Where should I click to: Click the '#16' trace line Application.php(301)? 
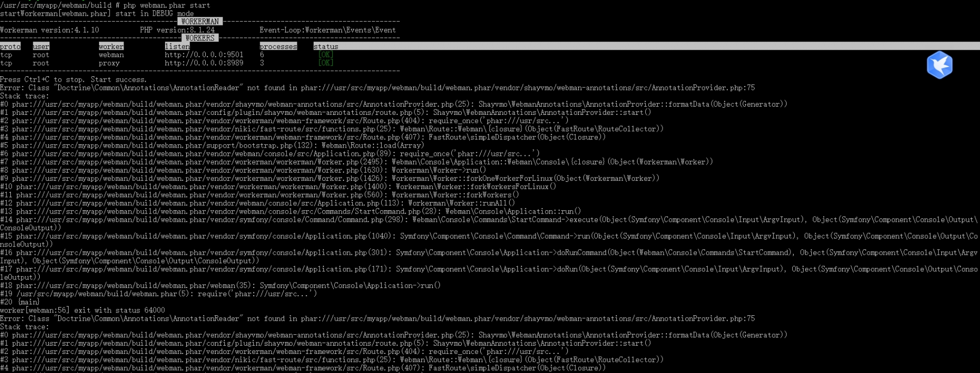pyautogui.click(x=489, y=256)
